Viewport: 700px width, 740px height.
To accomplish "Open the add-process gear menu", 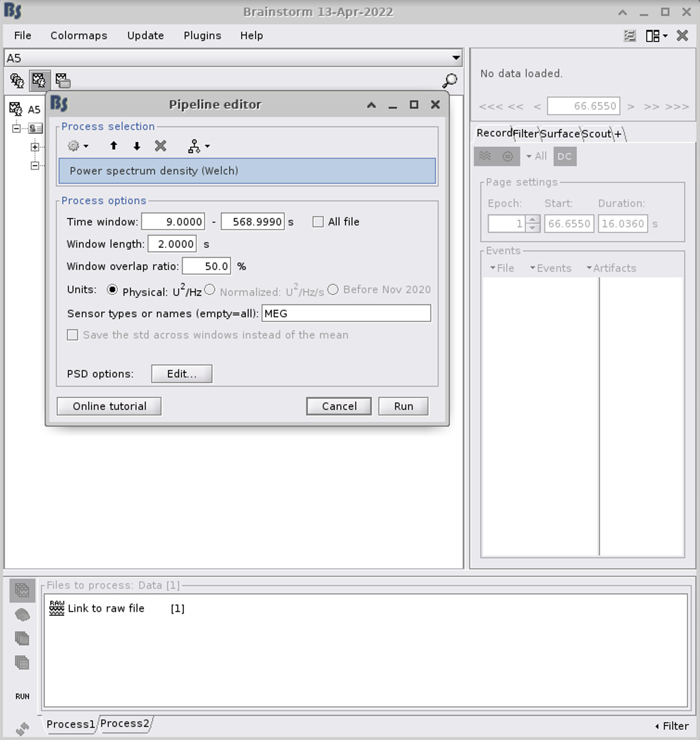I will [77, 146].
